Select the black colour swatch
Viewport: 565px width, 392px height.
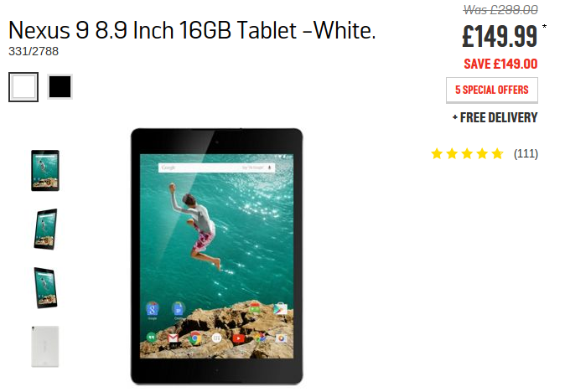(60, 87)
